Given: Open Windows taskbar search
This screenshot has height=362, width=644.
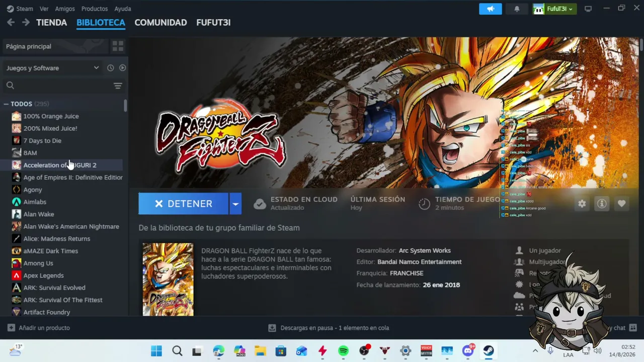Looking at the screenshot, I should 177,351.
